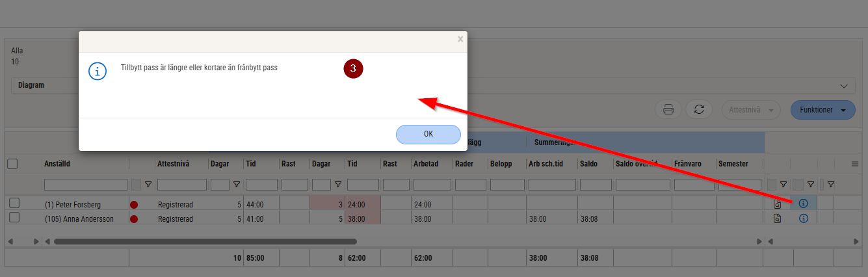Open the document icon for Anna Andersson

[x=777, y=218]
